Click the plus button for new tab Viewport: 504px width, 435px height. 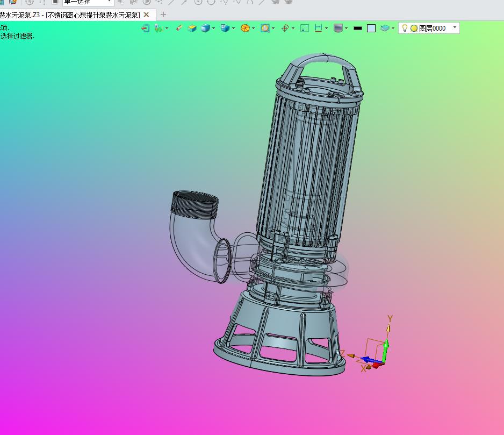[163, 15]
